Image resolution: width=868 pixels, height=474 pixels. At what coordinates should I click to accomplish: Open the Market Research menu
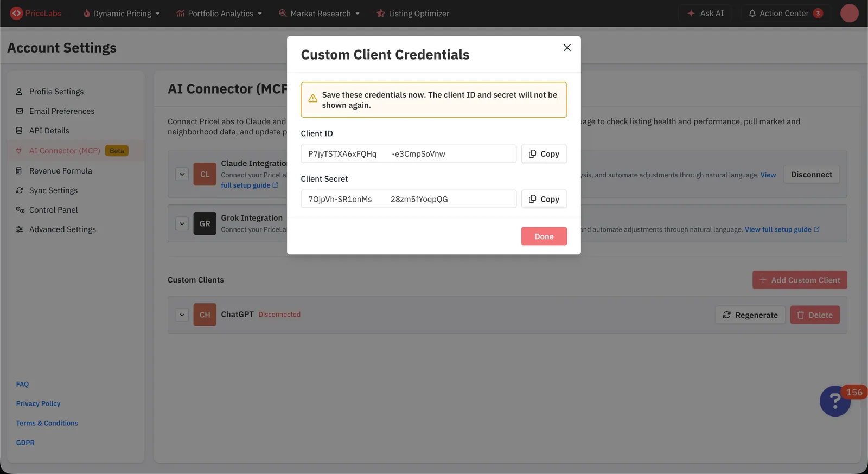[x=319, y=14]
